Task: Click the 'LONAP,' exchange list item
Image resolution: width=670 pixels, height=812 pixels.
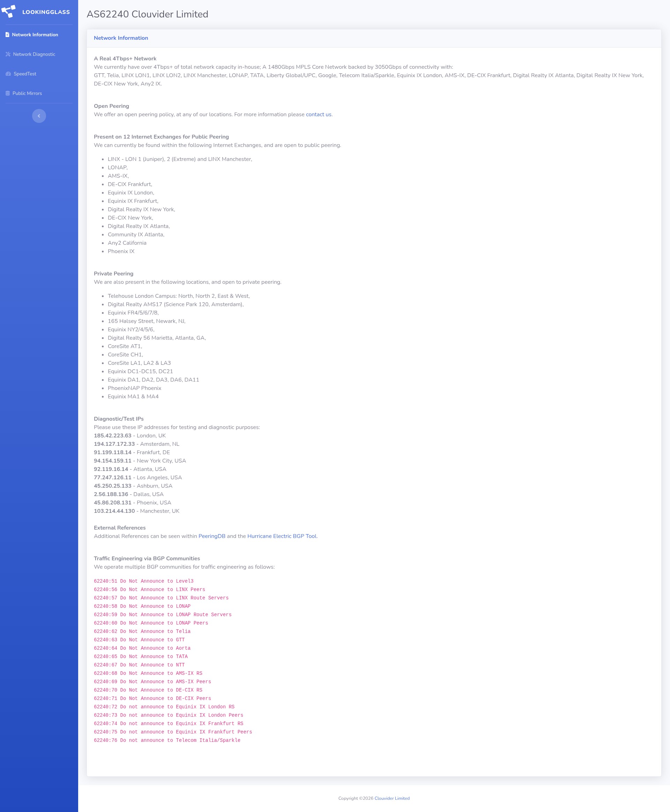Action: [118, 168]
